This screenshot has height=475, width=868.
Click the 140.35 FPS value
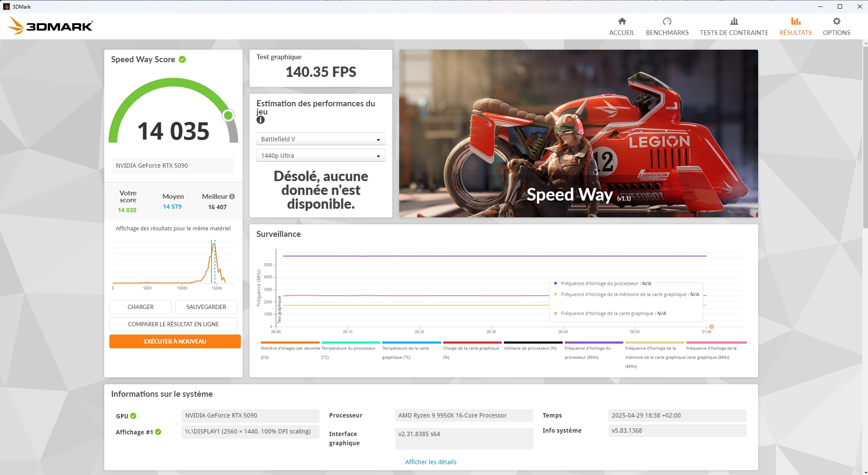pyautogui.click(x=320, y=72)
